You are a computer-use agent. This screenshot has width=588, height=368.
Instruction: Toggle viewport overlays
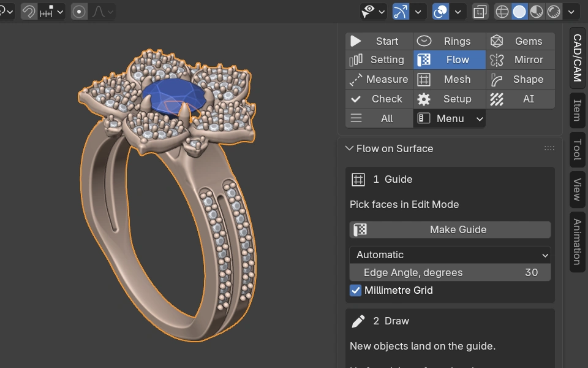(440, 12)
